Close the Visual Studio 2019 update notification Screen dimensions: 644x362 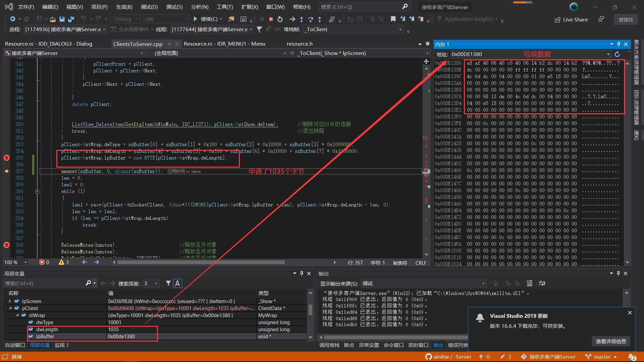point(630,313)
